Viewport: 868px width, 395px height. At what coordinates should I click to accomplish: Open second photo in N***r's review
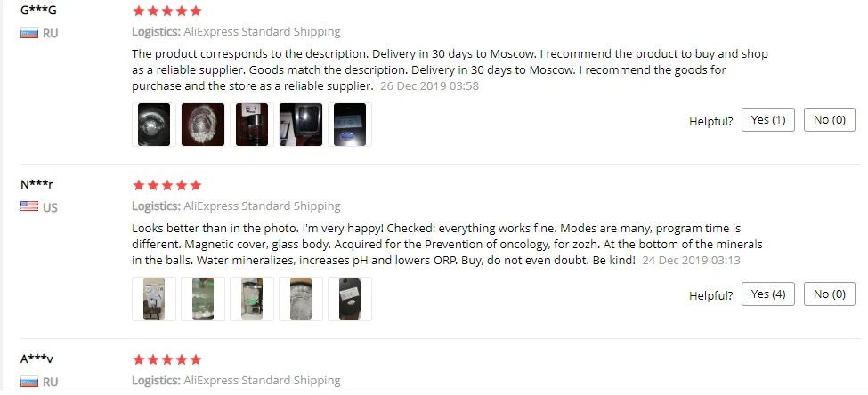point(203,299)
